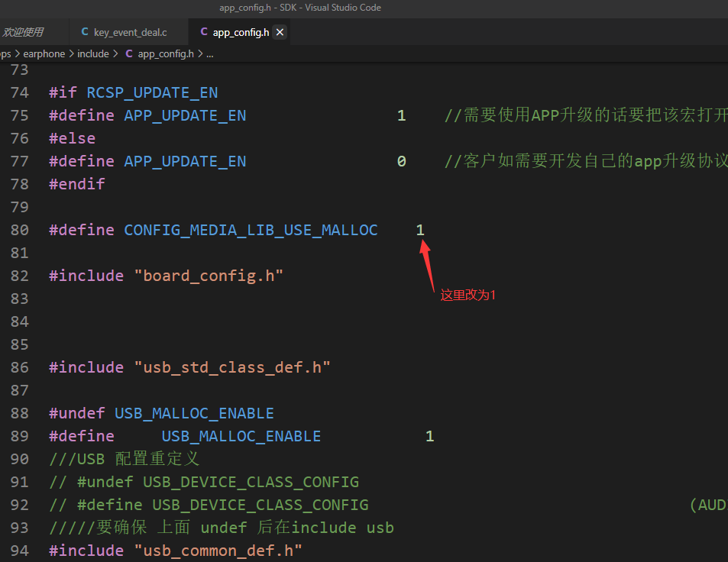Click the "board_config.h" include string
Image resolution: width=728 pixels, height=562 pixels.
click(209, 276)
